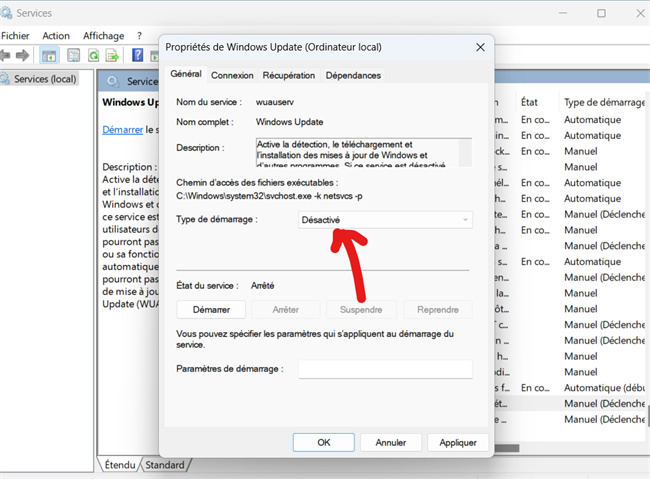Click the Paramètres de démarrage input field
The image size is (650, 479).
[385, 369]
